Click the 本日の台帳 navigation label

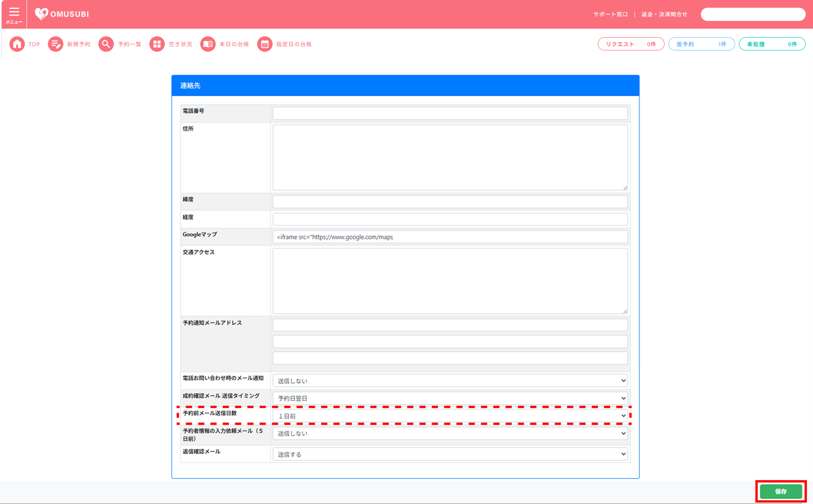234,44
